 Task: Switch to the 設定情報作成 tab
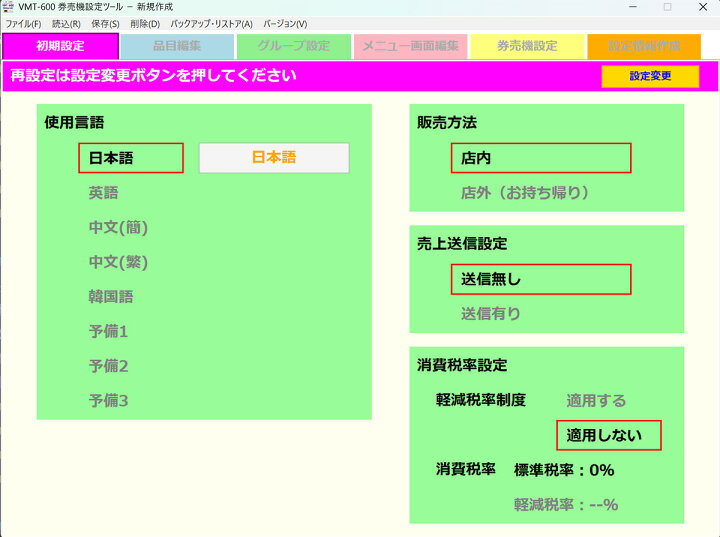pos(644,46)
